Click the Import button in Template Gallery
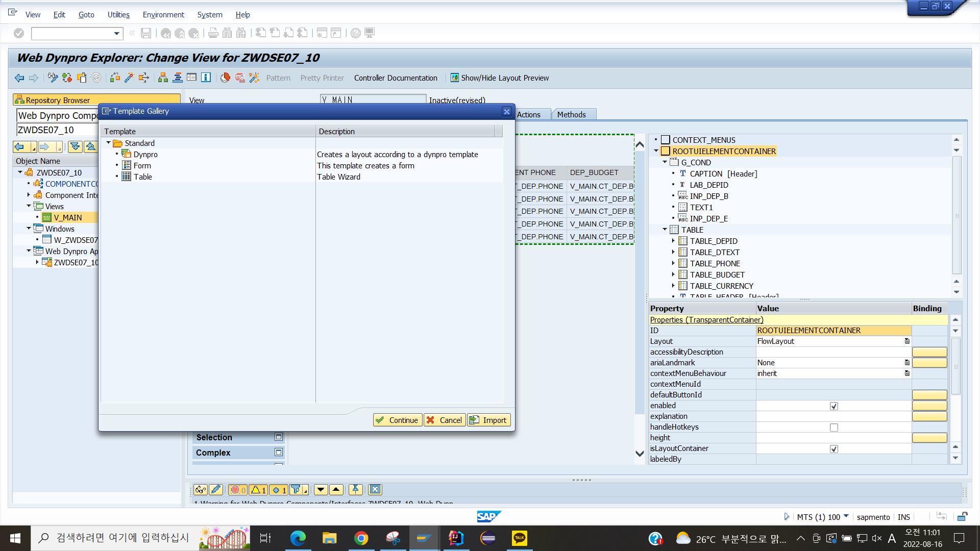980x551 pixels. tap(489, 420)
